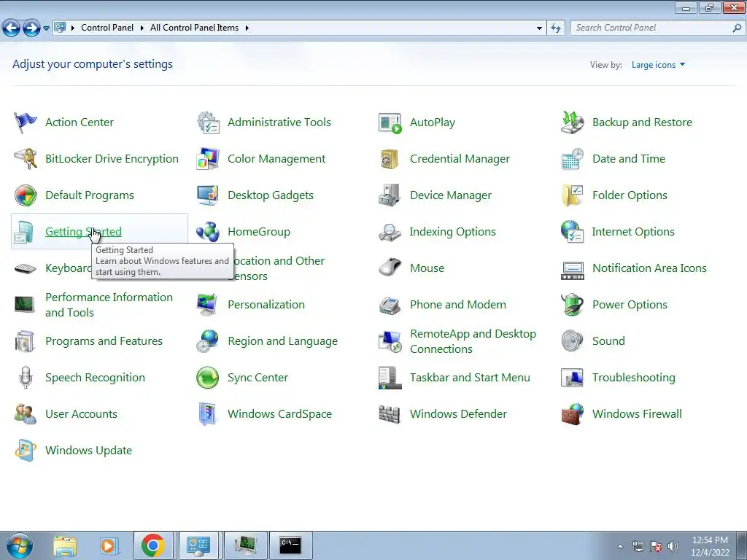Image resolution: width=747 pixels, height=560 pixels.
Task: Open the Windows CardSpace link
Action: 279,414
